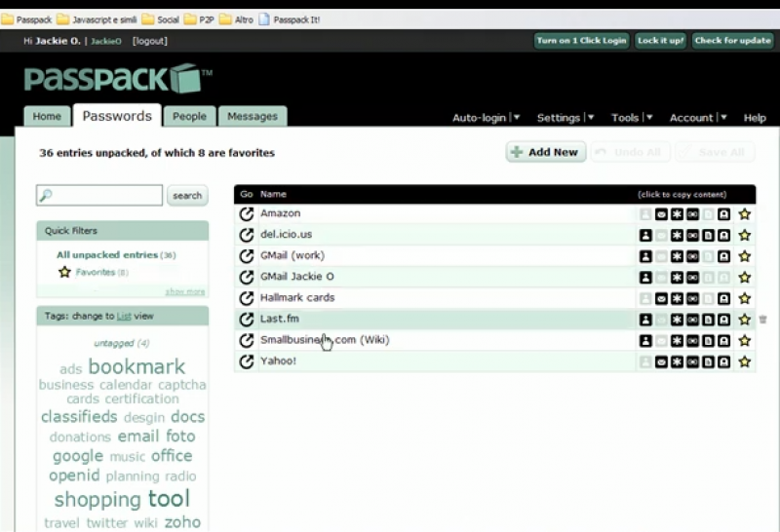Click the Lock it up! button
The height and width of the screenshot is (532, 780).
coord(661,41)
